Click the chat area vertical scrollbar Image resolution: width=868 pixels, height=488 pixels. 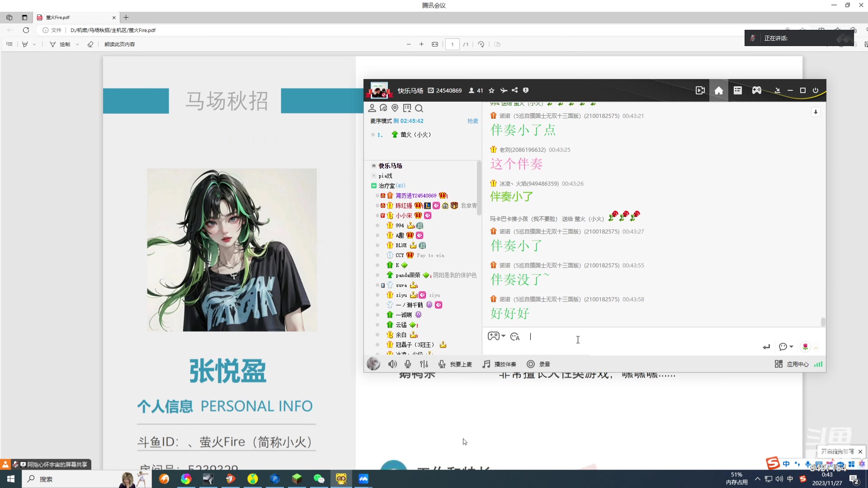(x=823, y=322)
